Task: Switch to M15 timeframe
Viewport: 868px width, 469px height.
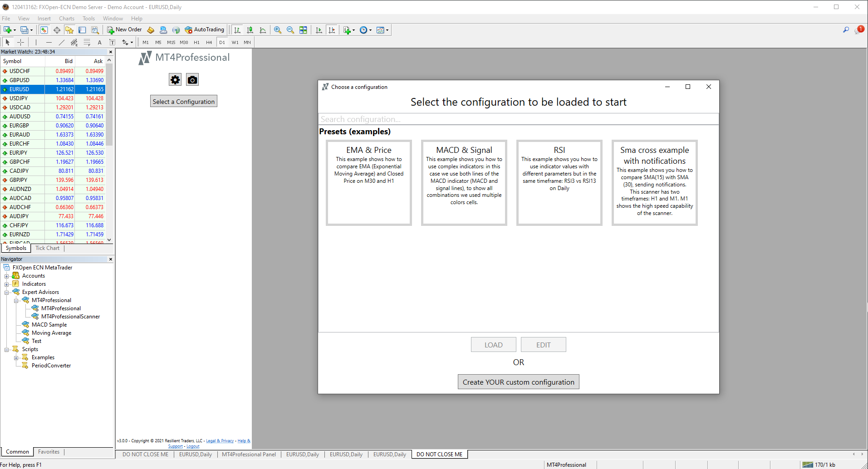Action: point(171,42)
